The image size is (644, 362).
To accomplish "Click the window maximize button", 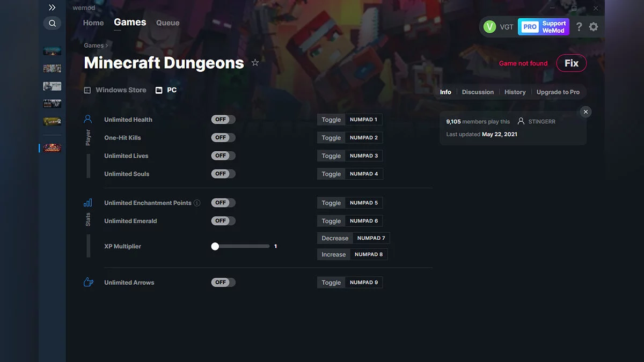I will [574, 8].
